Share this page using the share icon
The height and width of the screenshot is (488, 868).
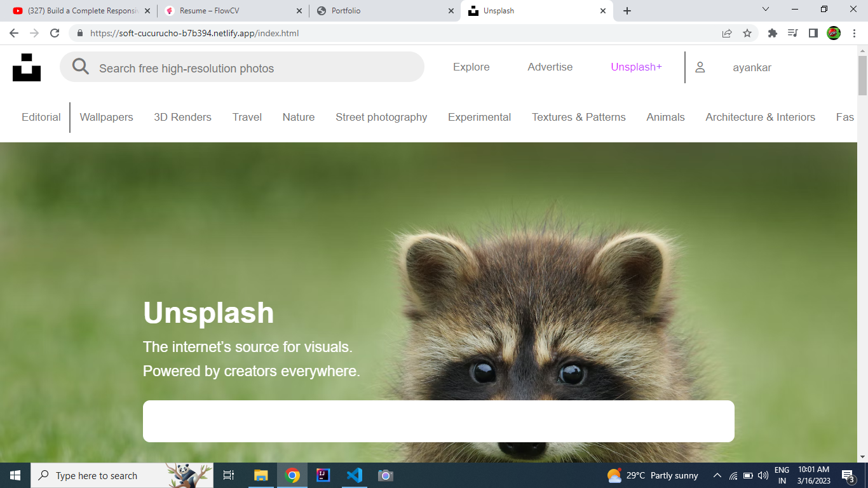tap(727, 33)
